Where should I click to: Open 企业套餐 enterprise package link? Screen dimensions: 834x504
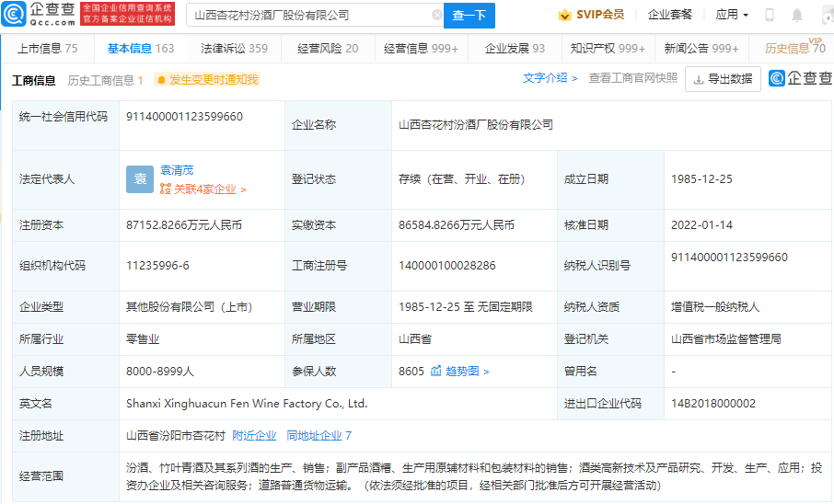[670, 15]
